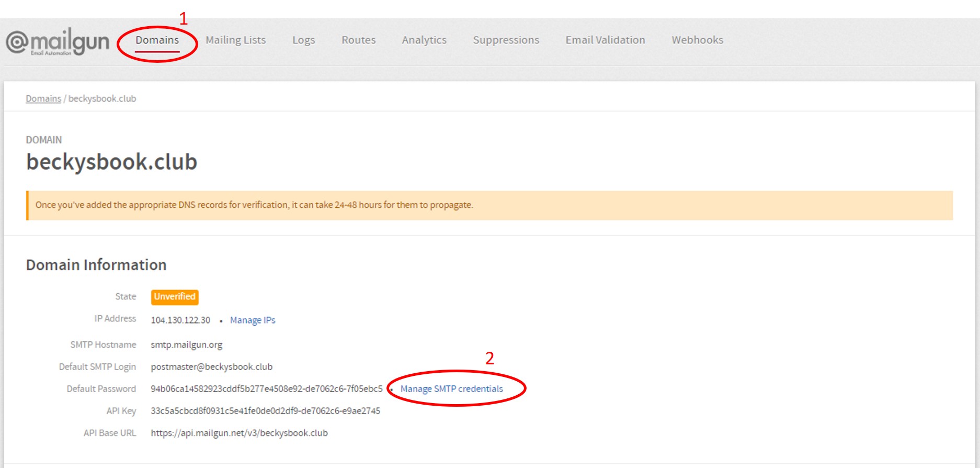Click the default password value starting 94b06ca

[267, 388]
